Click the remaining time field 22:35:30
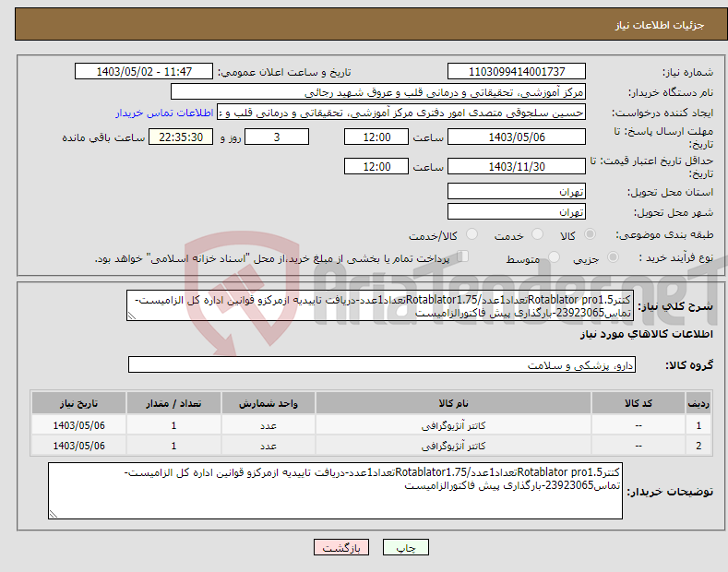Image resolution: width=728 pixels, height=572 pixels. click(181, 137)
